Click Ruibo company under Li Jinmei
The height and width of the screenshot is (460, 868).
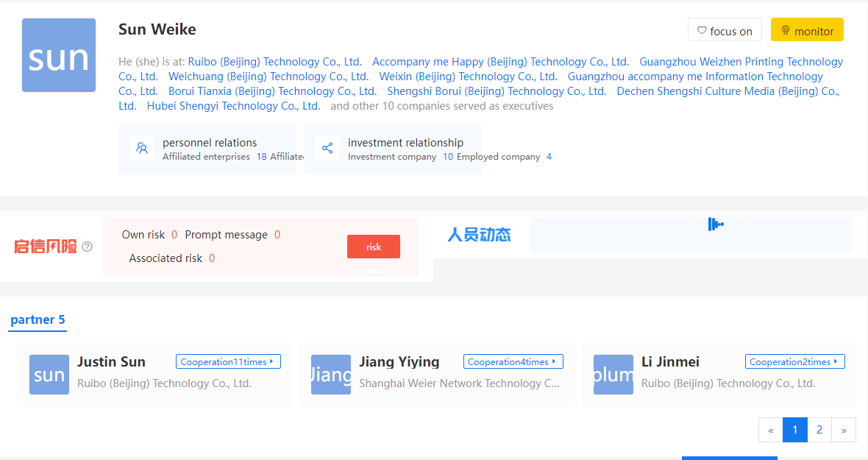[x=728, y=383]
